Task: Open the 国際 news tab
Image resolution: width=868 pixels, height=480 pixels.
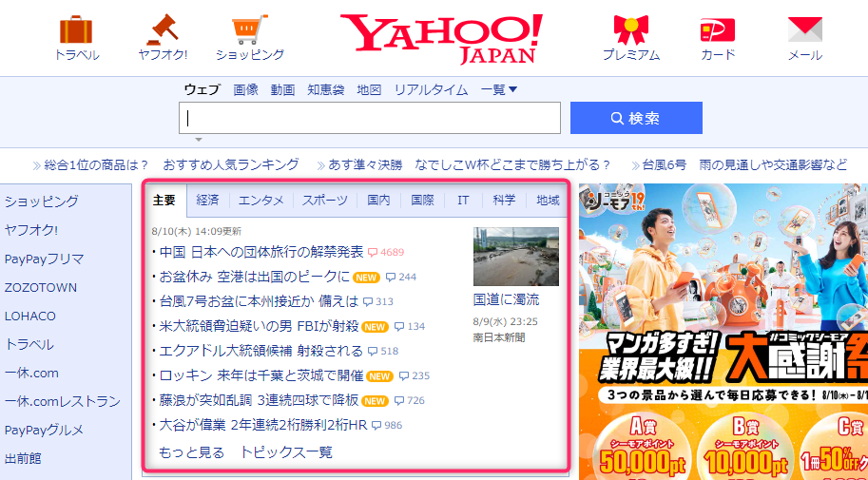Action: click(422, 201)
